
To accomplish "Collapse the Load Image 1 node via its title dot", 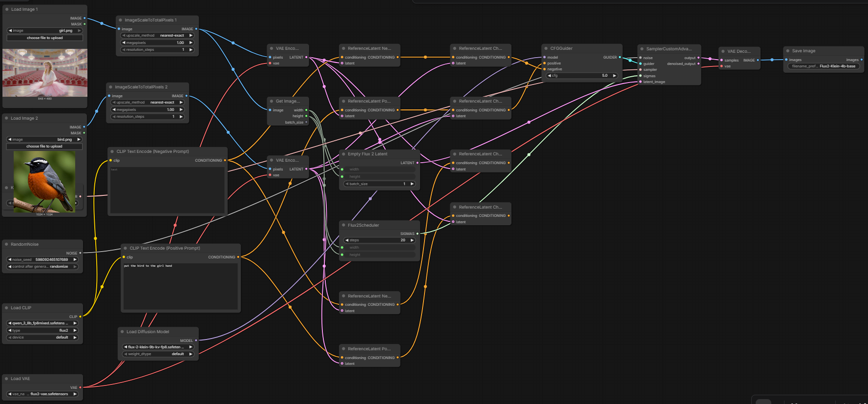I will pos(7,9).
